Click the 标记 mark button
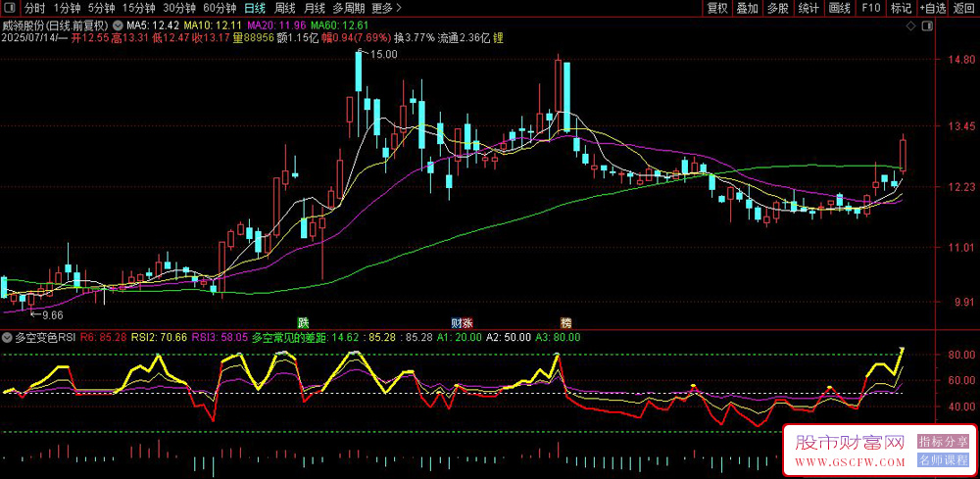This screenshot has height=479, width=980. [x=902, y=8]
